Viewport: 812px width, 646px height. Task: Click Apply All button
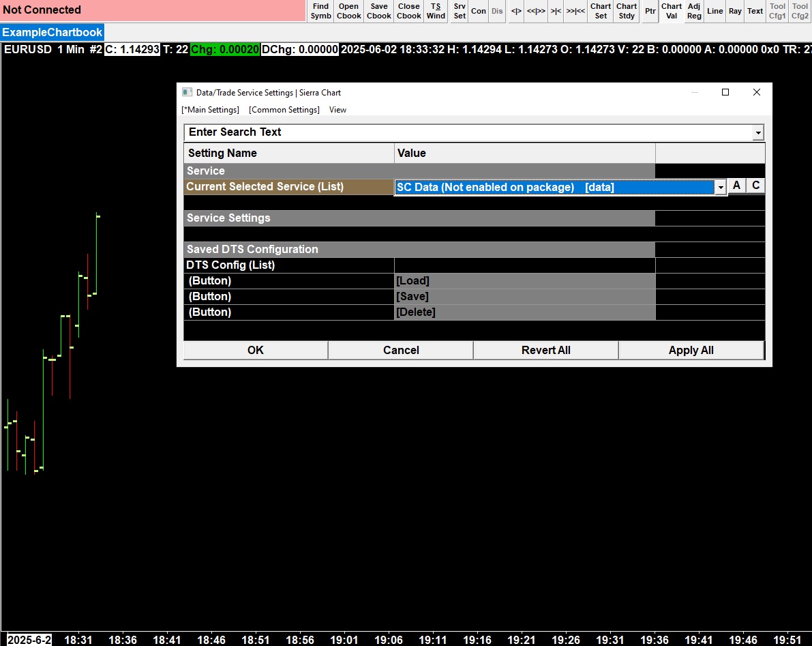691,350
